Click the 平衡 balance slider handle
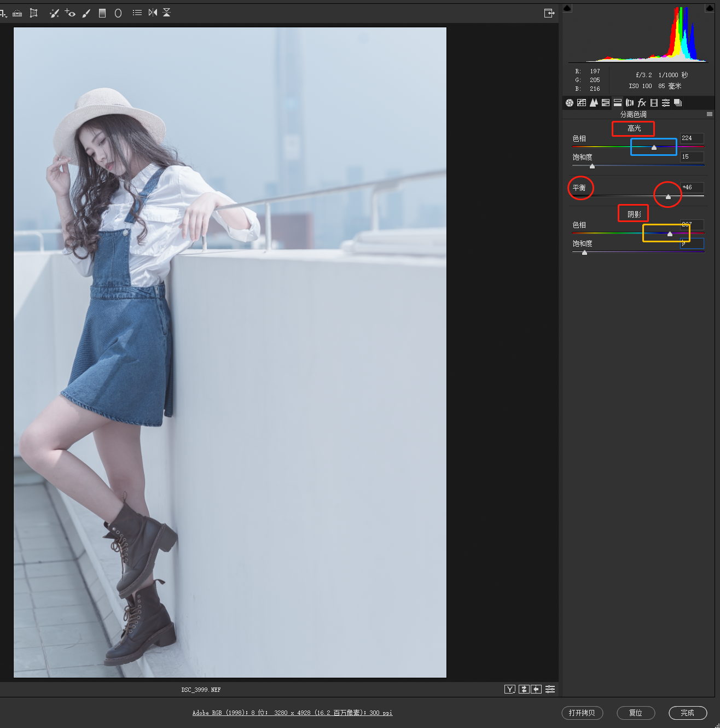Viewport: 720px width, 728px height. (x=668, y=196)
